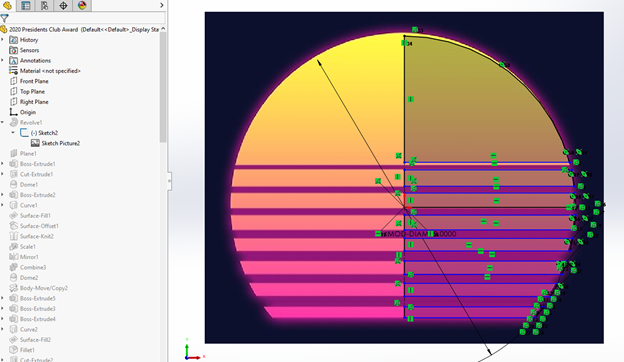Open the DisplayManager color ball tab
Viewport: 624px width, 362px height.
coord(82,5)
